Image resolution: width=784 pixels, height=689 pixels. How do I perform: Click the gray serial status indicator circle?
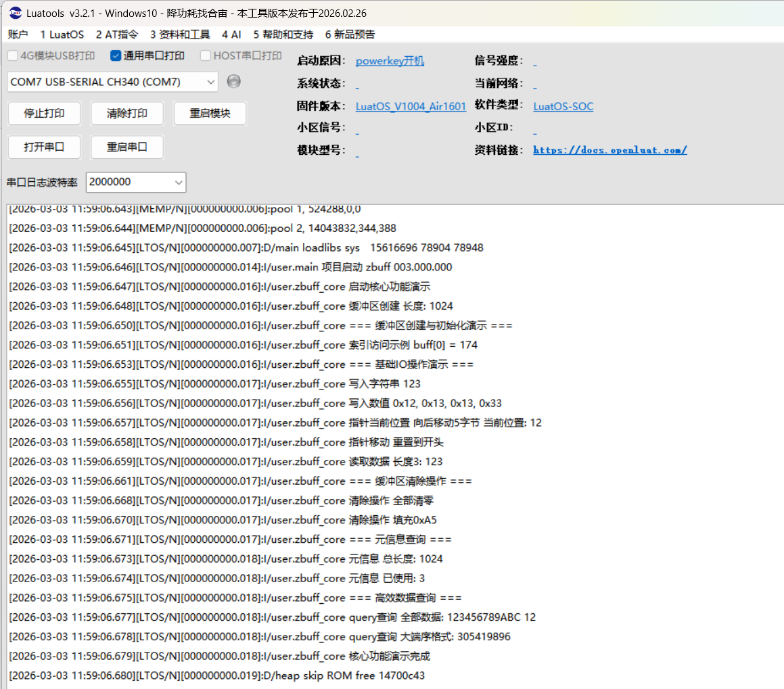coord(233,81)
